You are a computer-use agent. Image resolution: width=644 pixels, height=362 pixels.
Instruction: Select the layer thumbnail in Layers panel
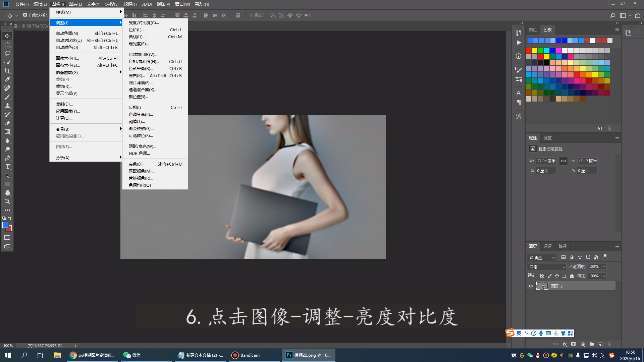coord(542,286)
